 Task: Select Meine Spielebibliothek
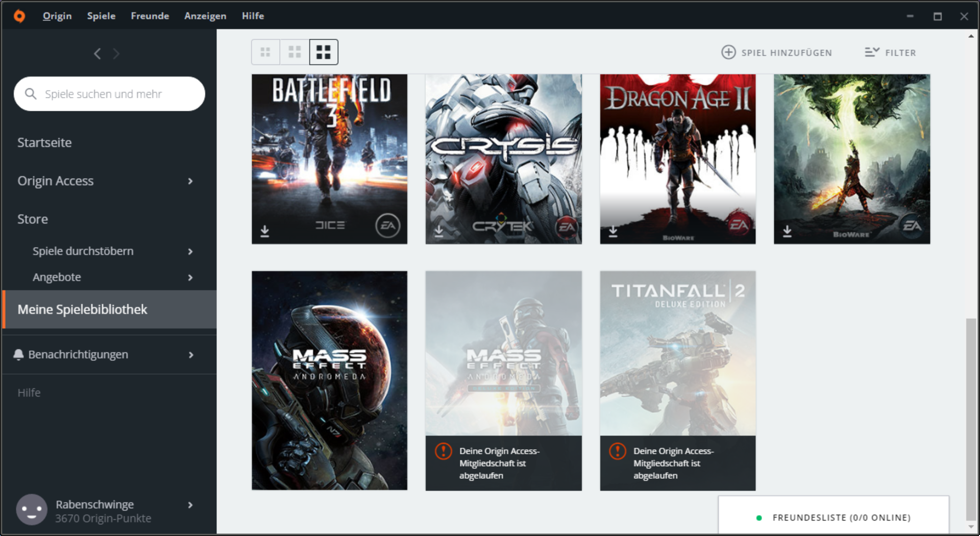tap(109, 309)
